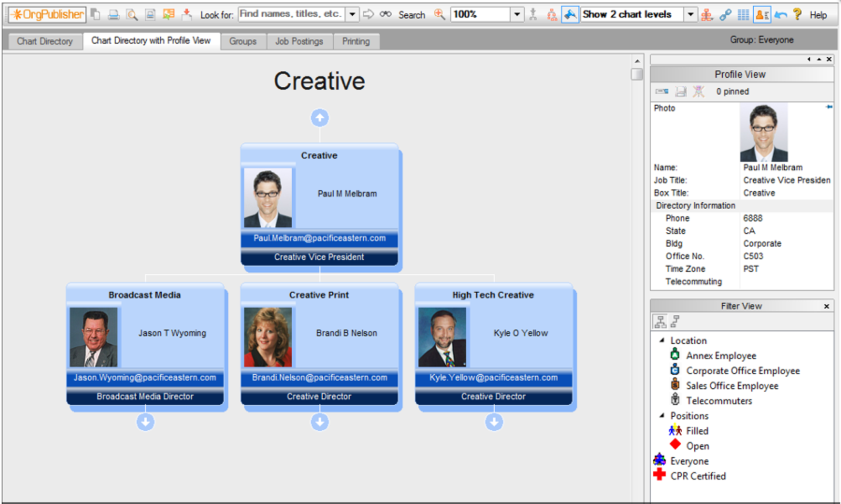Toggle the Profile View panel toolbar button

762,15
